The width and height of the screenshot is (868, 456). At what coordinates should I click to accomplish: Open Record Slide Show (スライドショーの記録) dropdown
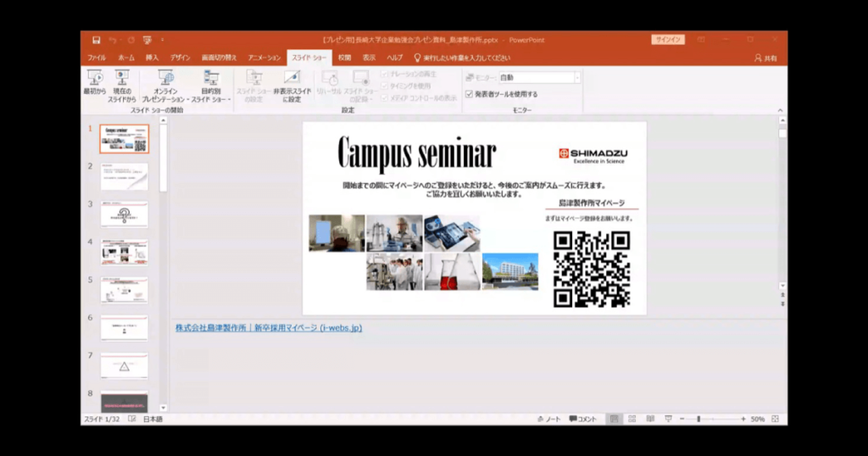point(361,86)
